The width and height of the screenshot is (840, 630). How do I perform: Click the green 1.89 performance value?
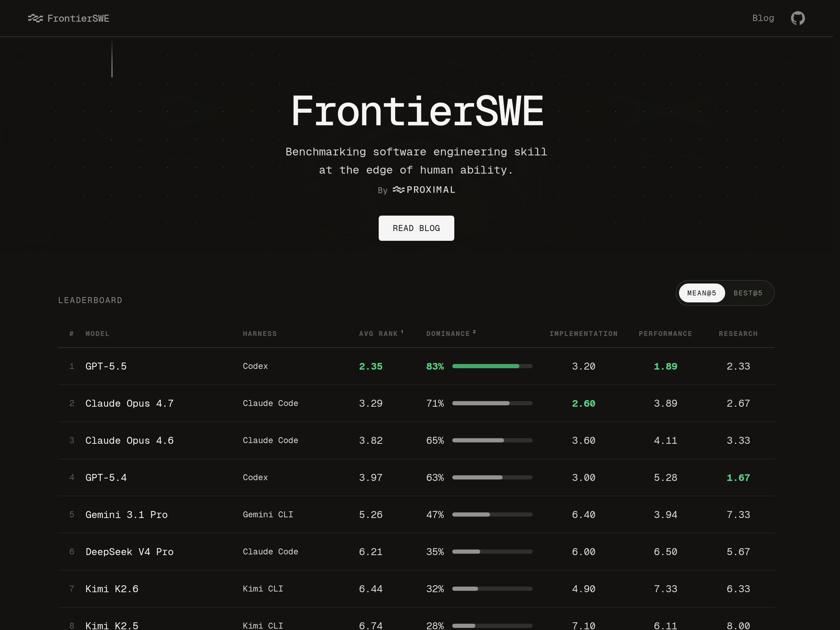pos(665,366)
